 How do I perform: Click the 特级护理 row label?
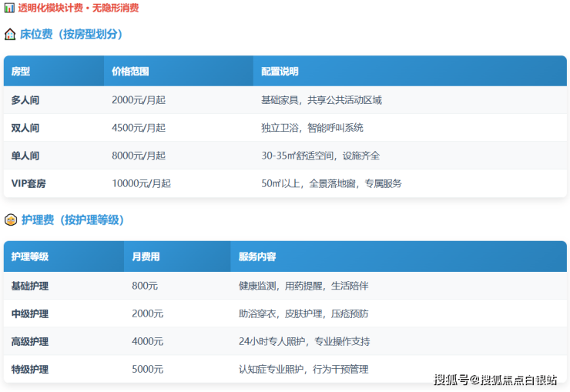coord(30,369)
